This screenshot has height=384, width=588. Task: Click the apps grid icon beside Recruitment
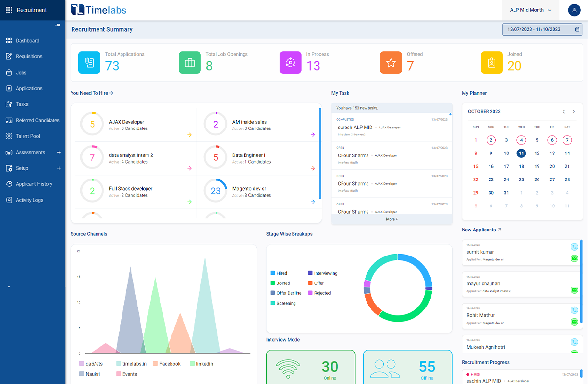coord(10,10)
